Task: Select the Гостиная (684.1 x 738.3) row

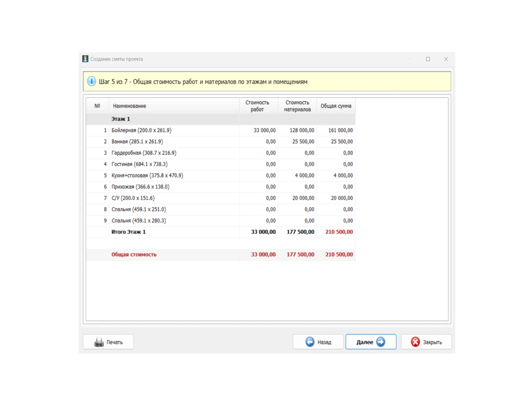Action: coord(220,164)
